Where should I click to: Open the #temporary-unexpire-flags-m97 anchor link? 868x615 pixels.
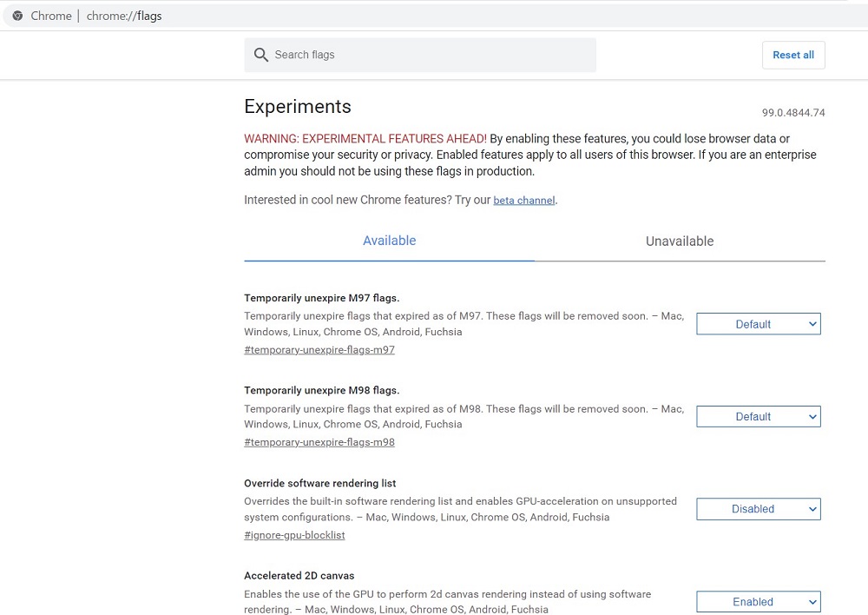[x=319, y=349]
